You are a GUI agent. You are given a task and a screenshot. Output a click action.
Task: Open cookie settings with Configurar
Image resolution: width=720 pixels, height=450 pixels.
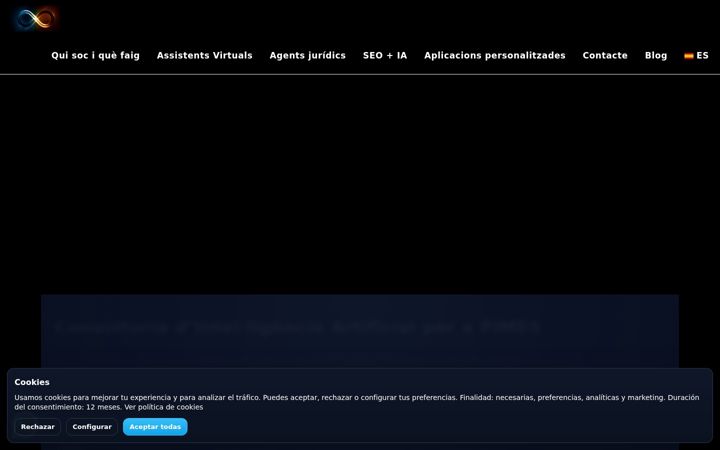92,427
